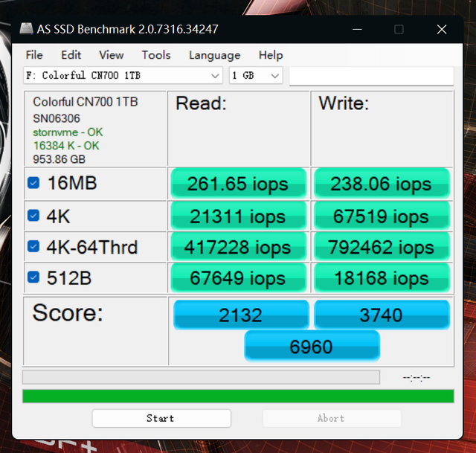Open the Tools menu
Screen dimensions: 476x453
156,55
